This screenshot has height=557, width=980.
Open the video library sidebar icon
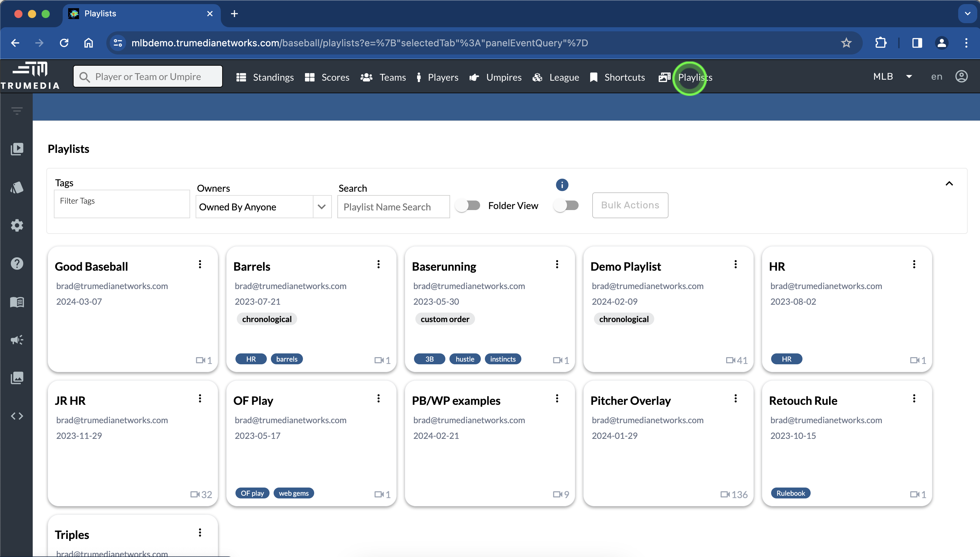point(17,149)
